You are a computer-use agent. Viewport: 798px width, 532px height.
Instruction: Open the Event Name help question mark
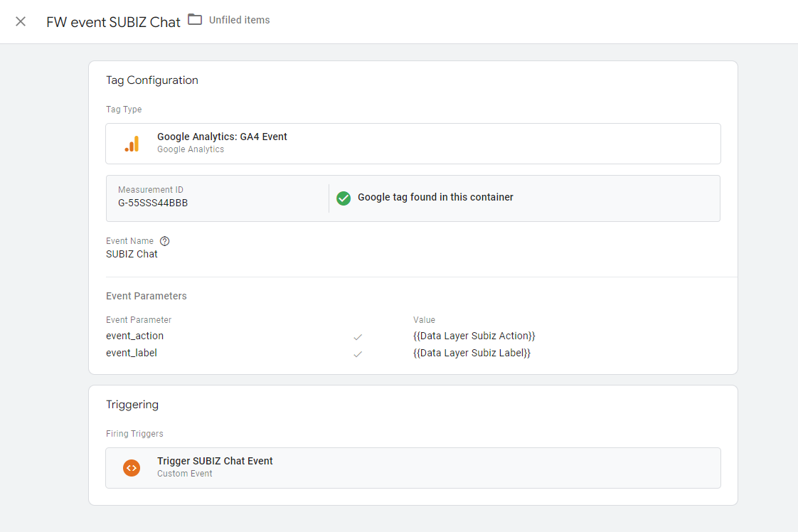click(x=165, y=241)
